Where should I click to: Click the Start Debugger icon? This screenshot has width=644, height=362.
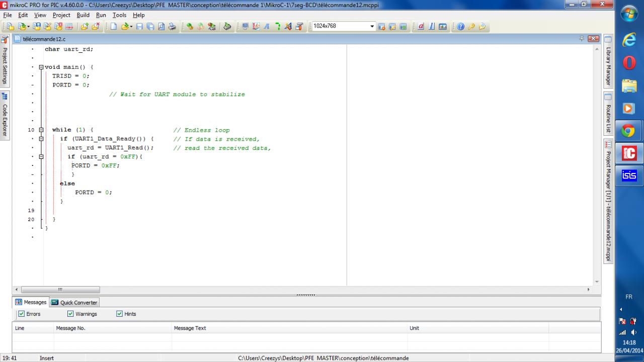[227, 26]
